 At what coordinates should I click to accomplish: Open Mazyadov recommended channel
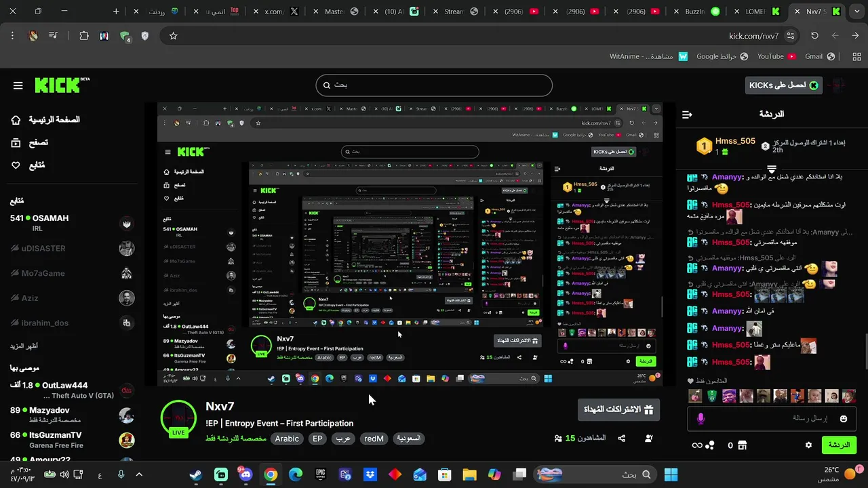coord(71,415)
